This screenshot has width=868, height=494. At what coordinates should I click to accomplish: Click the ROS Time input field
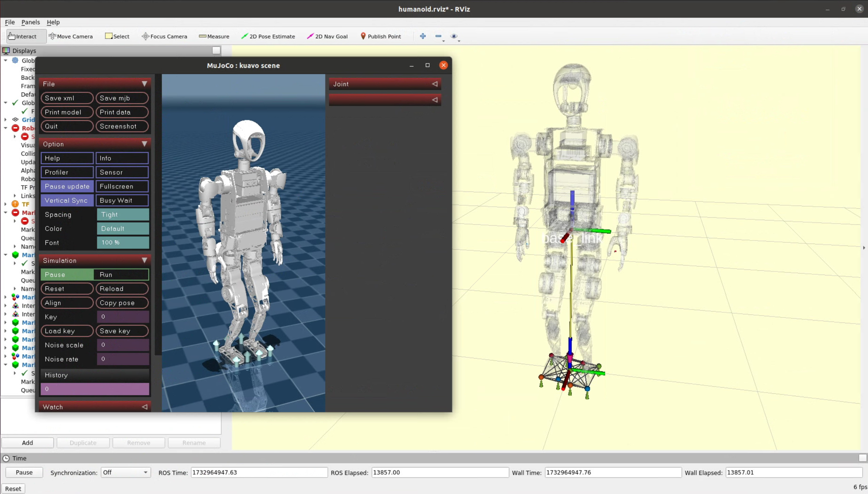[259, 473]
